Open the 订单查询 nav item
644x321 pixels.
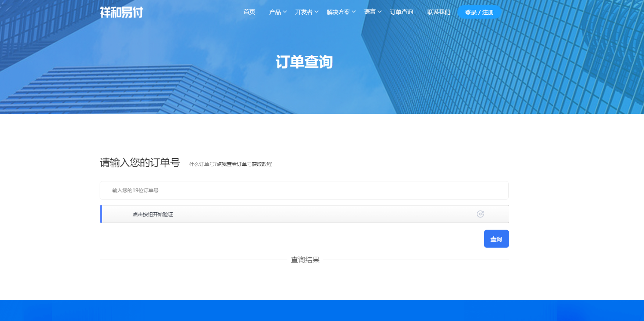click(x=401, y=12)
